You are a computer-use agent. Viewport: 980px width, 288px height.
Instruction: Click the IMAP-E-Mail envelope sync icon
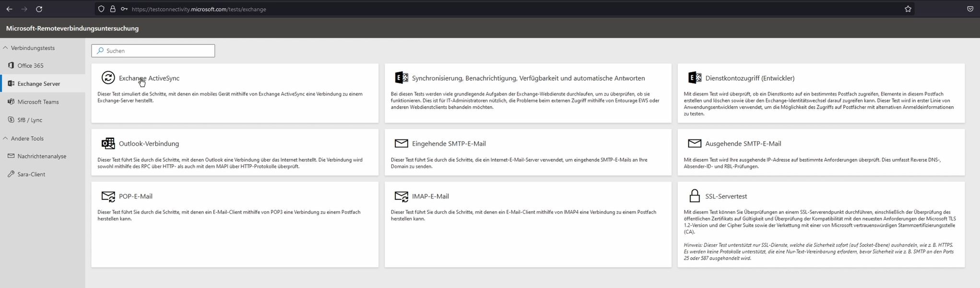[x=401, y=196]
